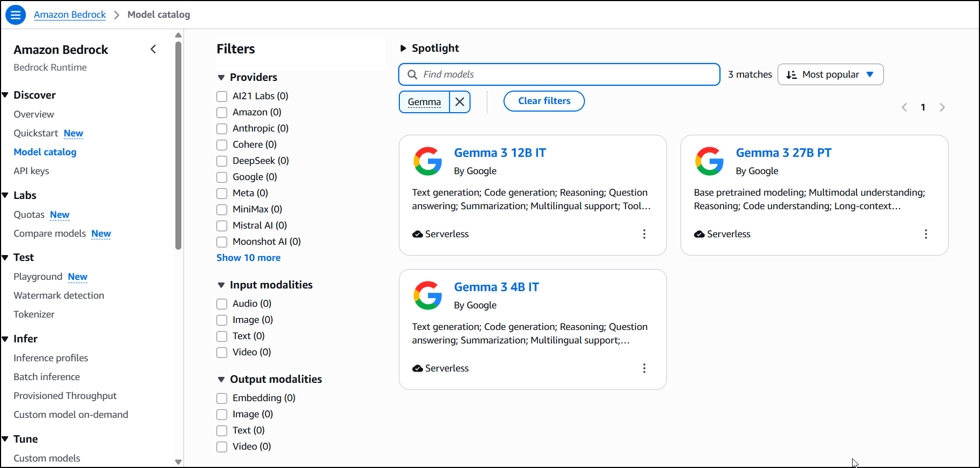
Task: Click the sidebar vertical scrollbar thumb
Action: click(x=179, y=146)
